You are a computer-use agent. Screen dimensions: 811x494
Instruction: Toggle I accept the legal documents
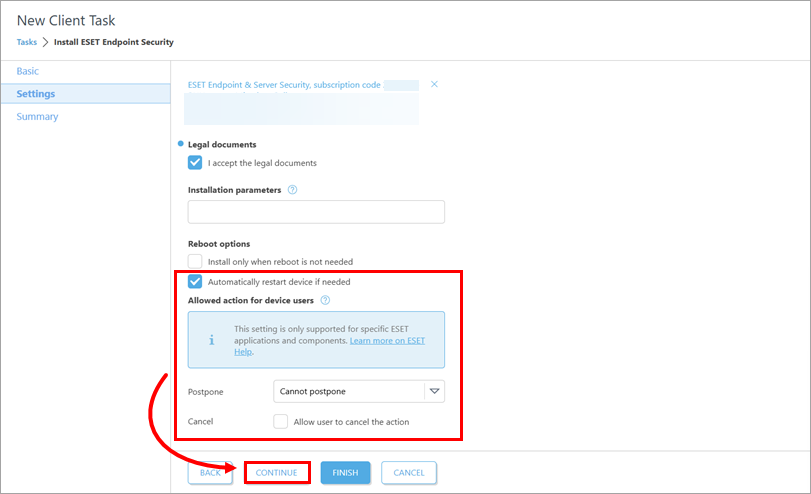(195, 163)
